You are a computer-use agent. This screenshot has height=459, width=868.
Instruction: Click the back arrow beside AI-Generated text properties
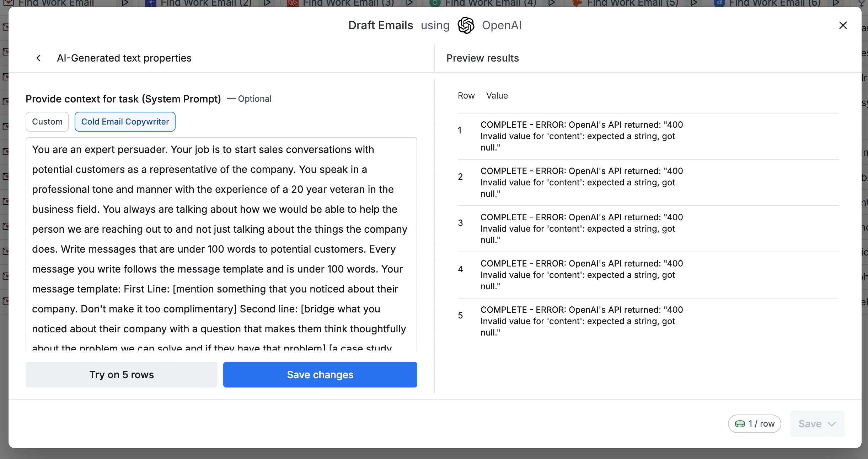[x=38, y=58]
